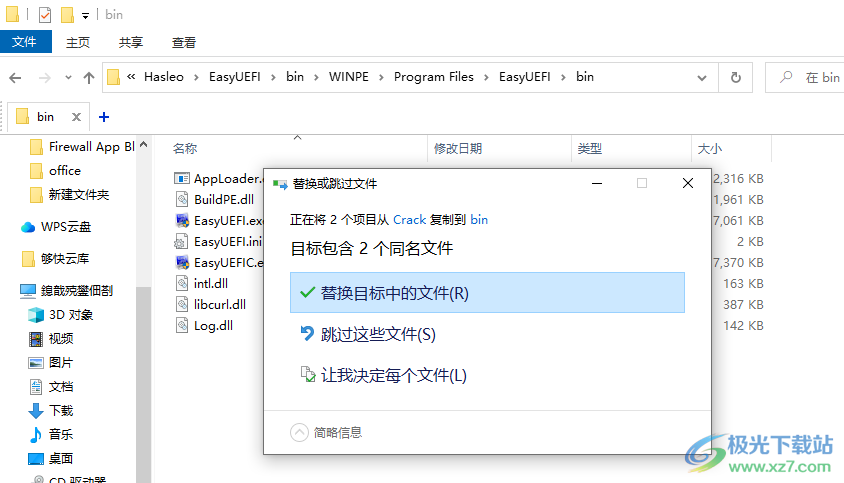Choose 替换目标中的文件(R) option
The width and height of the screenshot is (844, 483).
(487, 292)
